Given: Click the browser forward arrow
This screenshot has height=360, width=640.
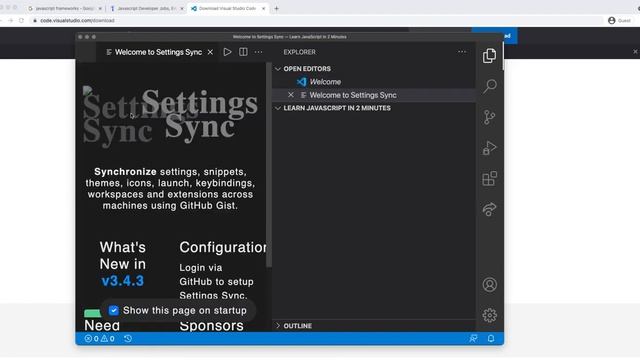Looking at the screenshot, I should (x=11, y=20).
